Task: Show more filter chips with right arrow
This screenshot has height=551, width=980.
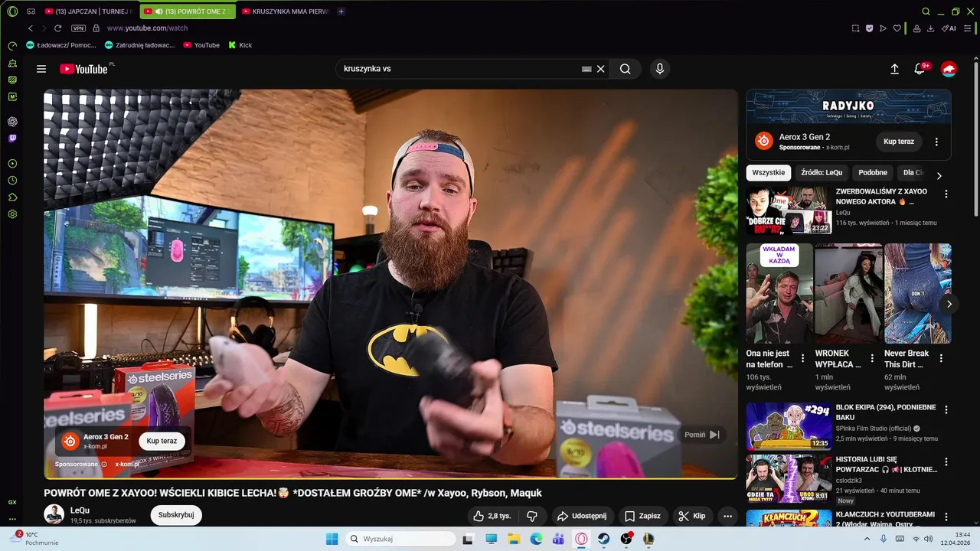Action: (939, 176)
